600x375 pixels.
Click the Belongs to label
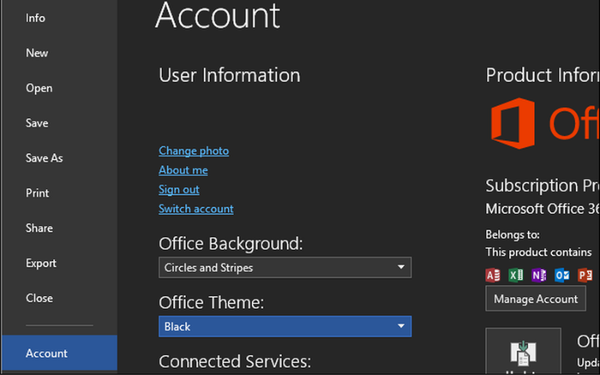pos(512,234)
